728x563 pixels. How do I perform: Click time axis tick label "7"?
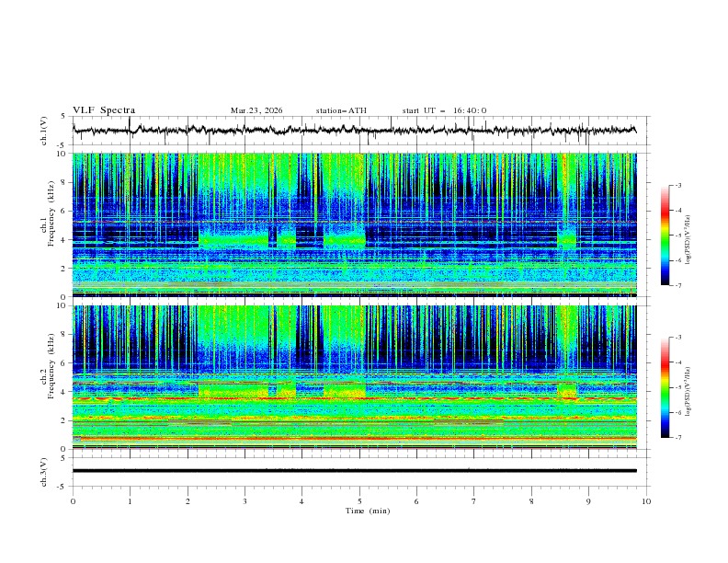tap(474, 501)
